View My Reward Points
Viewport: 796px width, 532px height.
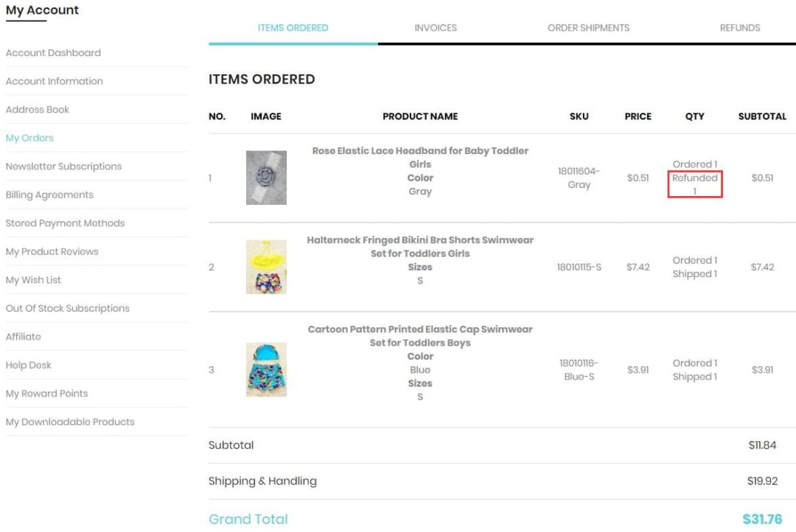coord(46,393)
